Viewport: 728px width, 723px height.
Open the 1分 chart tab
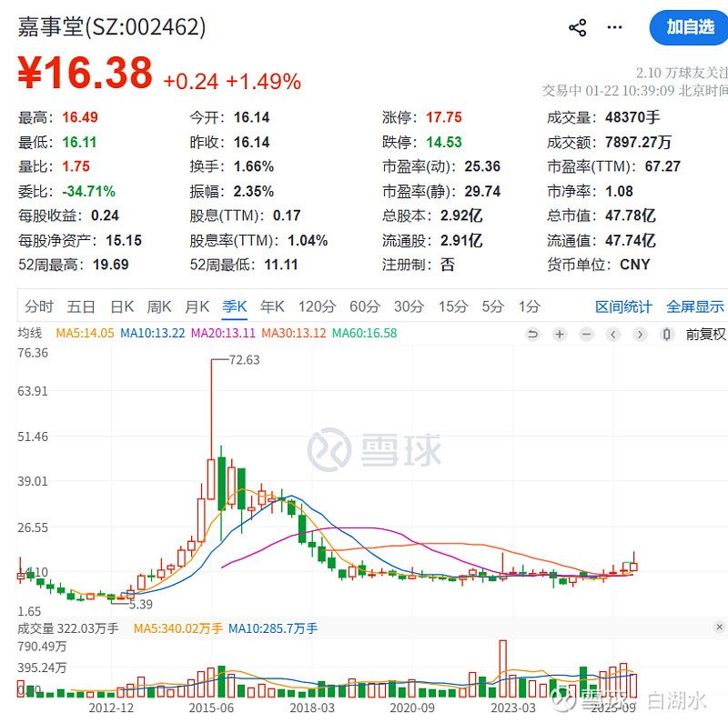530,306
